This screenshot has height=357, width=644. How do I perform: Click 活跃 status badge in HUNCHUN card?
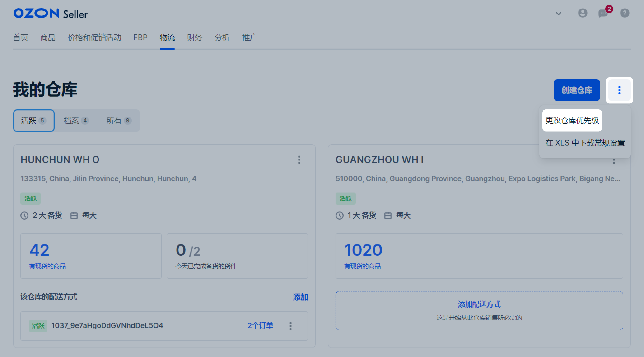pyautogui.click(x=30, y=199)
